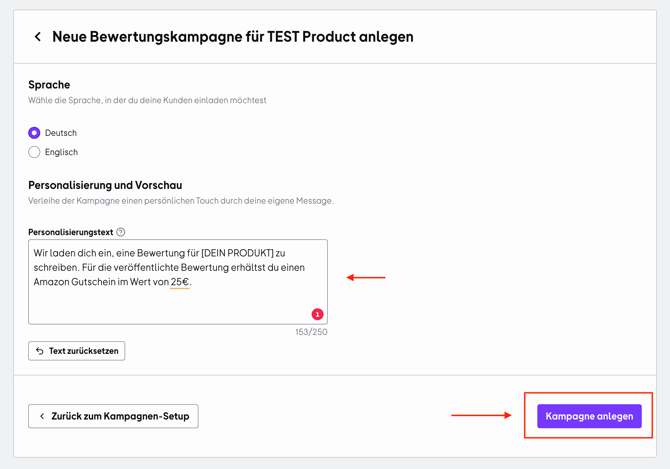Screen dimensions: 670x469
Task: Select the Deutsch radio button
Action: point(34,133)
